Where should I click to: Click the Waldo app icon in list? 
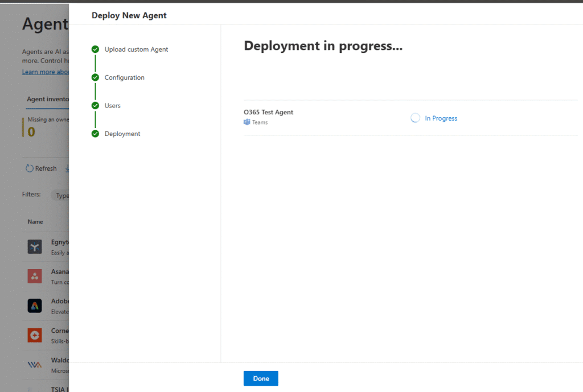(35, 365)
